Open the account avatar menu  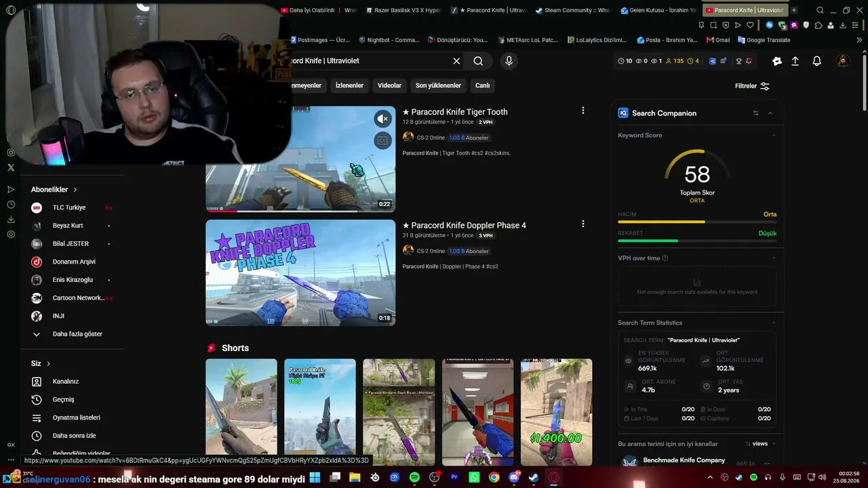point(843,61)
